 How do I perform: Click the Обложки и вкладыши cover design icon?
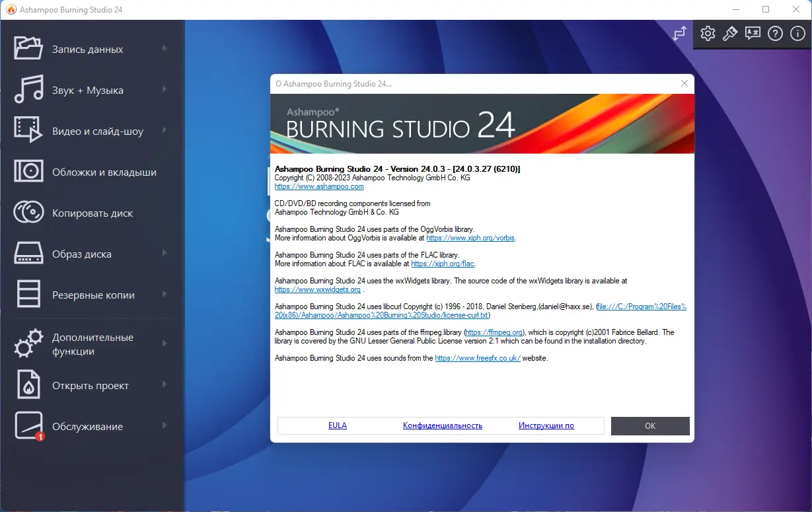28,172
